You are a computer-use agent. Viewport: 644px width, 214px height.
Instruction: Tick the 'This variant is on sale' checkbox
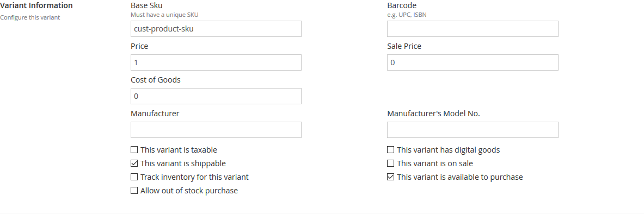pyautogui.click(x=390, y=163)
